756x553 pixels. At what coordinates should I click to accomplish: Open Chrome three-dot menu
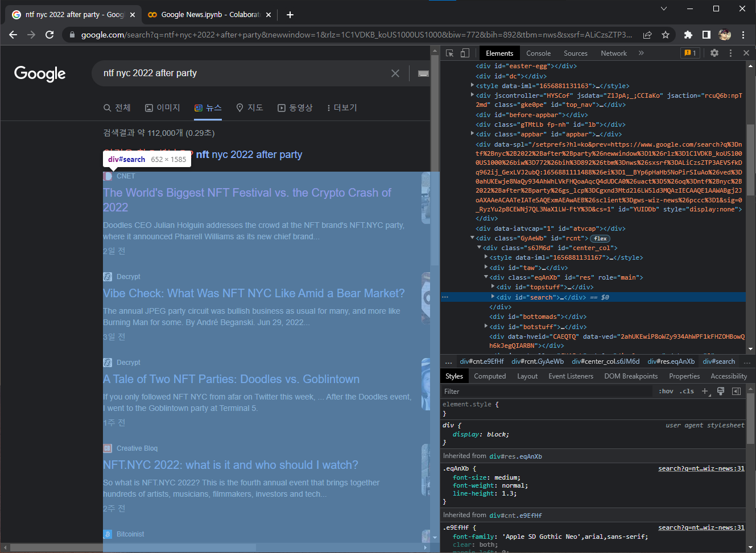point(743,35)
